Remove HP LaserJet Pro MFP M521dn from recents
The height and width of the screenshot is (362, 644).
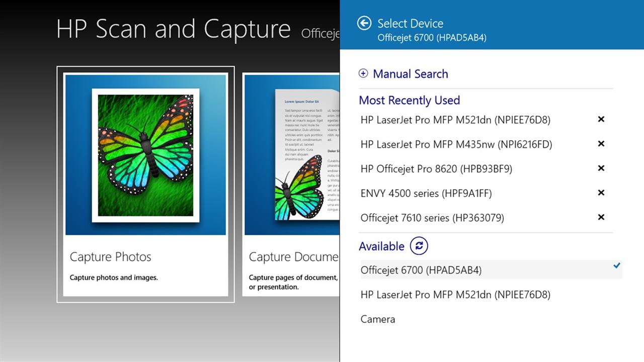(x=601, y=119)
